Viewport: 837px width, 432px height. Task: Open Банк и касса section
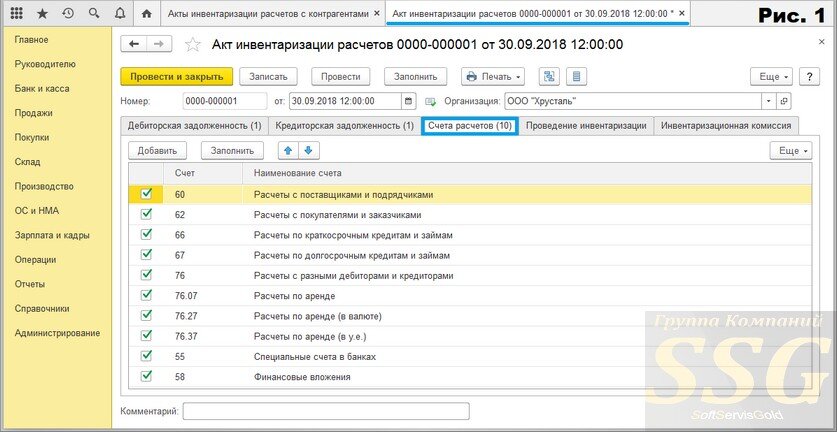42,89
